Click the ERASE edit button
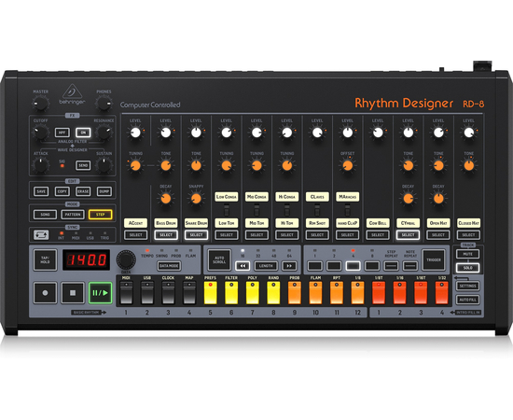This screenshot has width=513, height=420. pyautogui.click(x=83, y=191)
